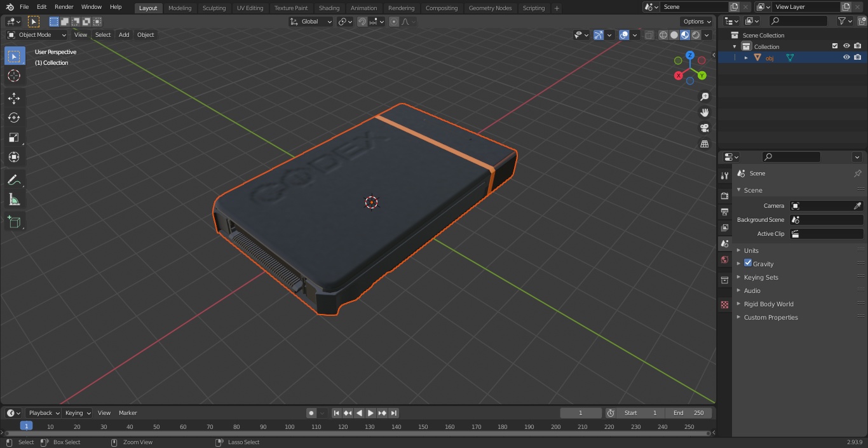Screen dimensions: 868x448
Task: Activate the Select Box tool
Action: point(14,56)
